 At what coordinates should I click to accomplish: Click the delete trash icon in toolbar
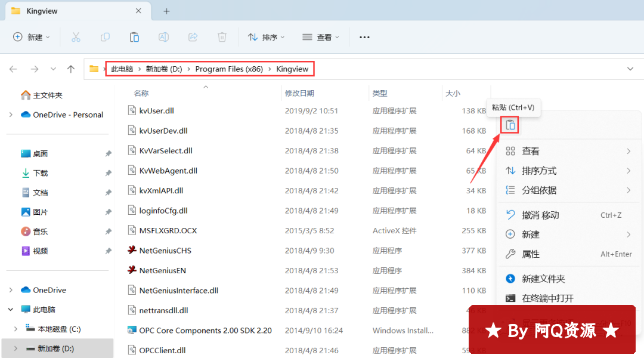[x=222, y=37]
